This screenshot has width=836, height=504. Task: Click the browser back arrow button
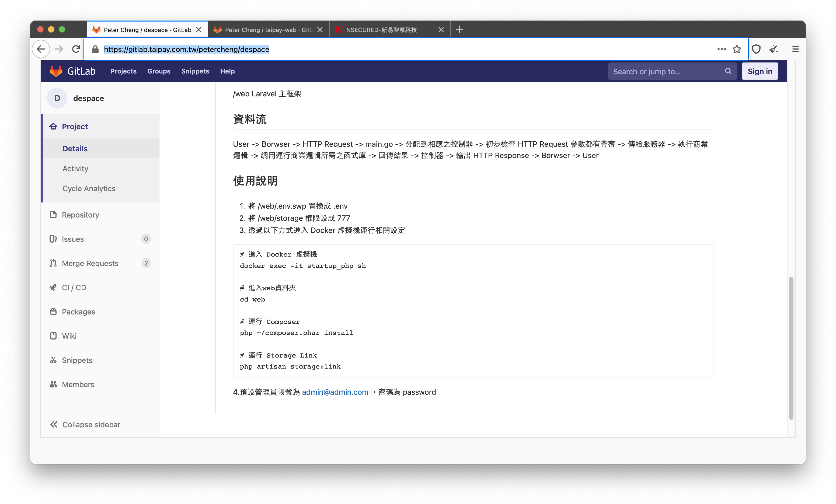click(41, 49)
